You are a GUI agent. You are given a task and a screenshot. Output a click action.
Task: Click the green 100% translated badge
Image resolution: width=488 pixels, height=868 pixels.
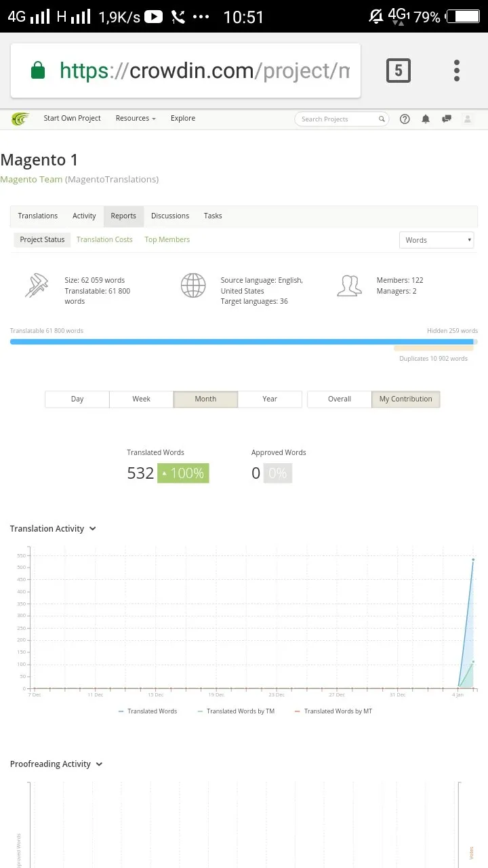(x=183, y=473)
